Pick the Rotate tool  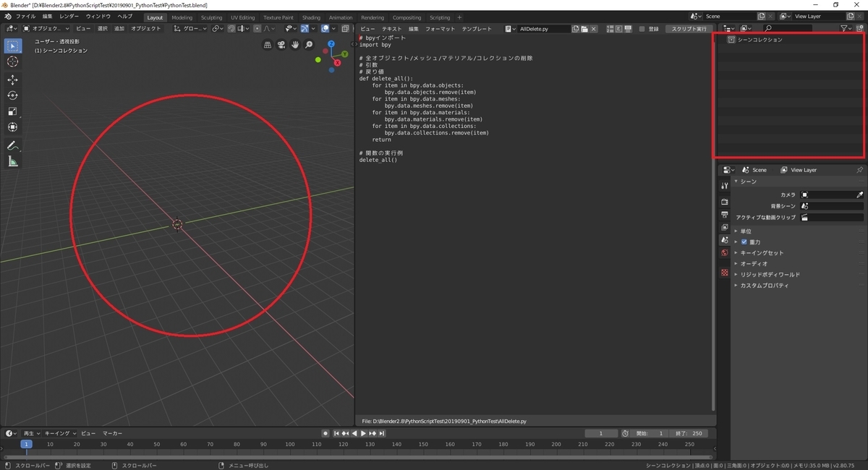pyautogui.click(x=12, y=95)
